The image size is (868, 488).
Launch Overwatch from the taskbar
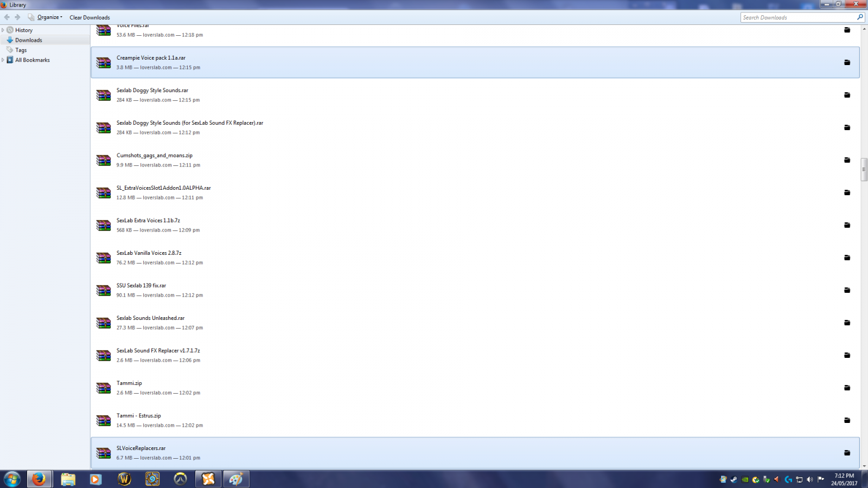(180, 479)
